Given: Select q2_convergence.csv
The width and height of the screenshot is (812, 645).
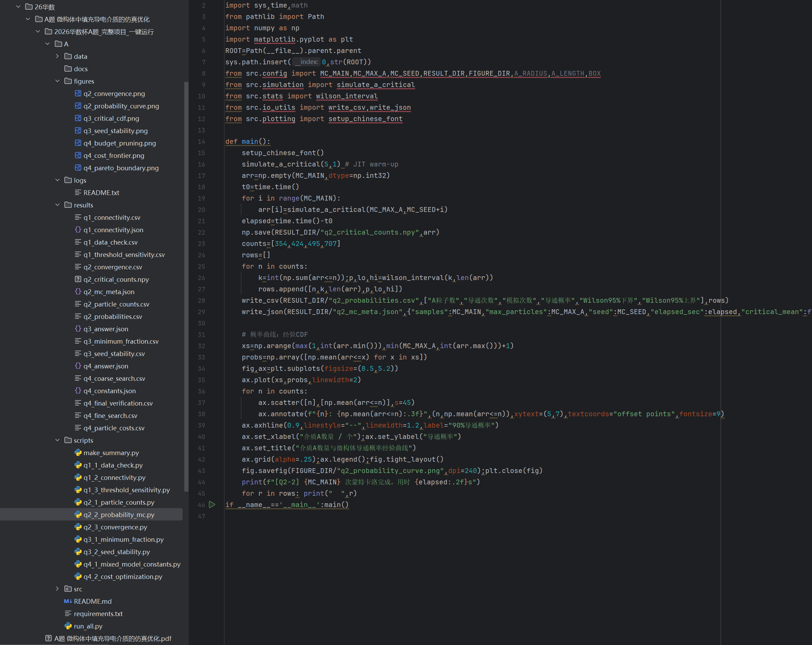Looking at the screenshot, I should 112,267.
